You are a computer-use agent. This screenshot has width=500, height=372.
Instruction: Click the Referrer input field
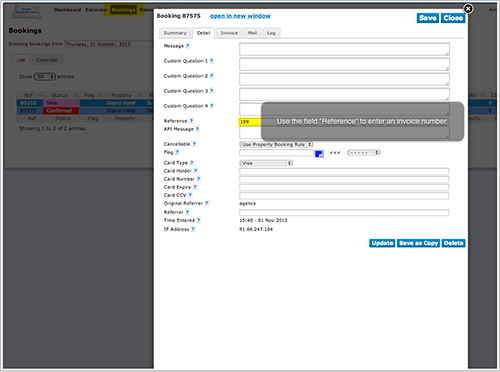point(344,213)
